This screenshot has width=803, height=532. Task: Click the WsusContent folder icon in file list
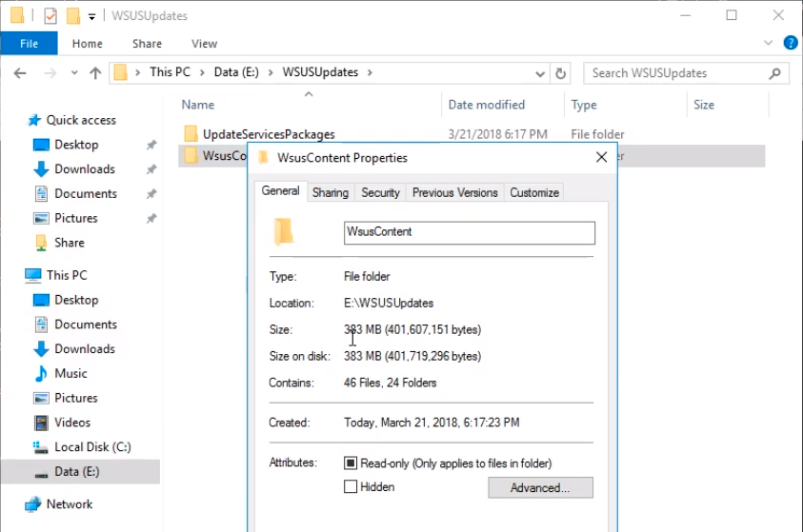191,155
